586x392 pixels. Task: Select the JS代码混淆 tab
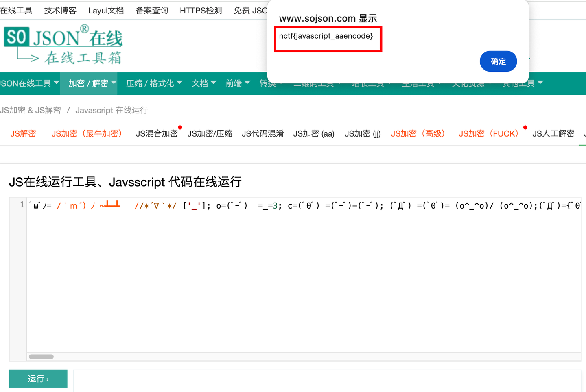262,133
